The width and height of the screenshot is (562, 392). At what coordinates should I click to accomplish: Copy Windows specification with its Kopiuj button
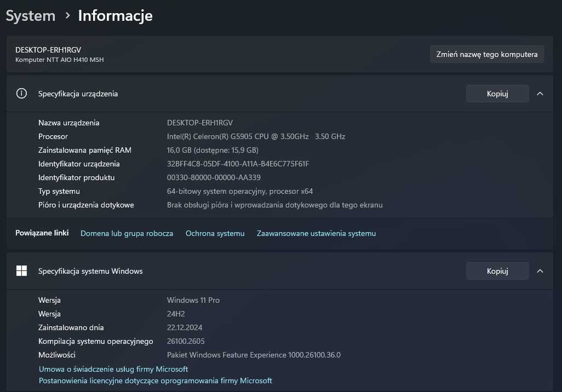click(x=497, y=271)
